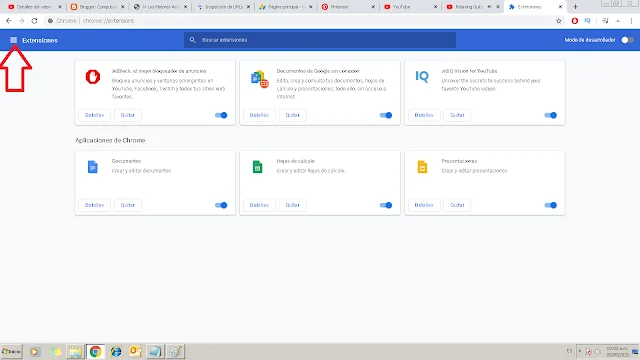
Task: Switch to Inspección de URLs tab
Action: pyautogui.click(x=223, y=7)
